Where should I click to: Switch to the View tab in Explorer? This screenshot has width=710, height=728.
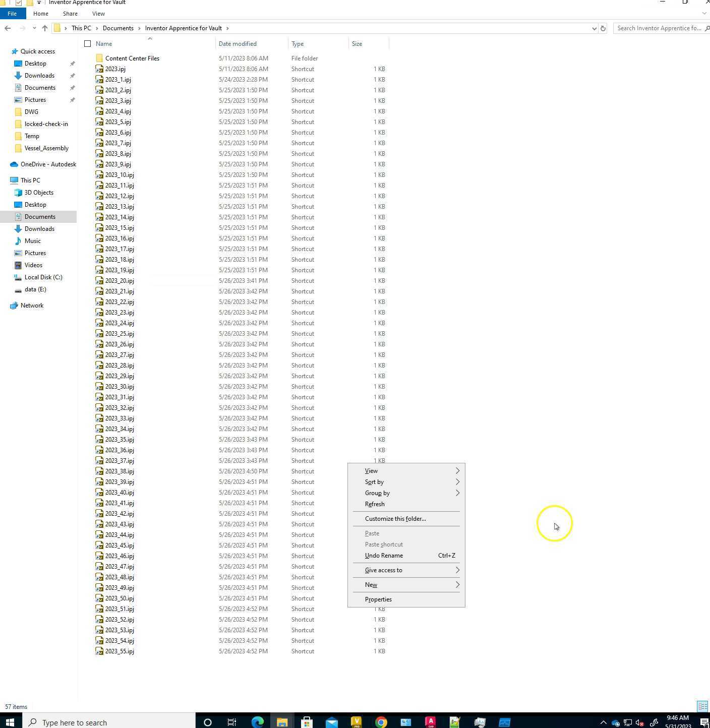98,14
